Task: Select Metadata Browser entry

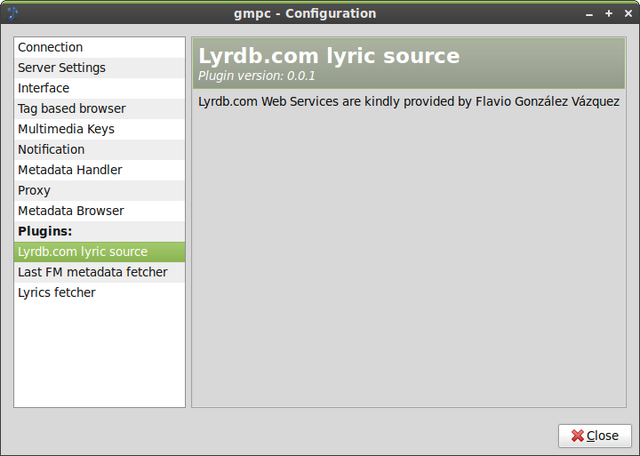Action: click(x=99, y=211)
